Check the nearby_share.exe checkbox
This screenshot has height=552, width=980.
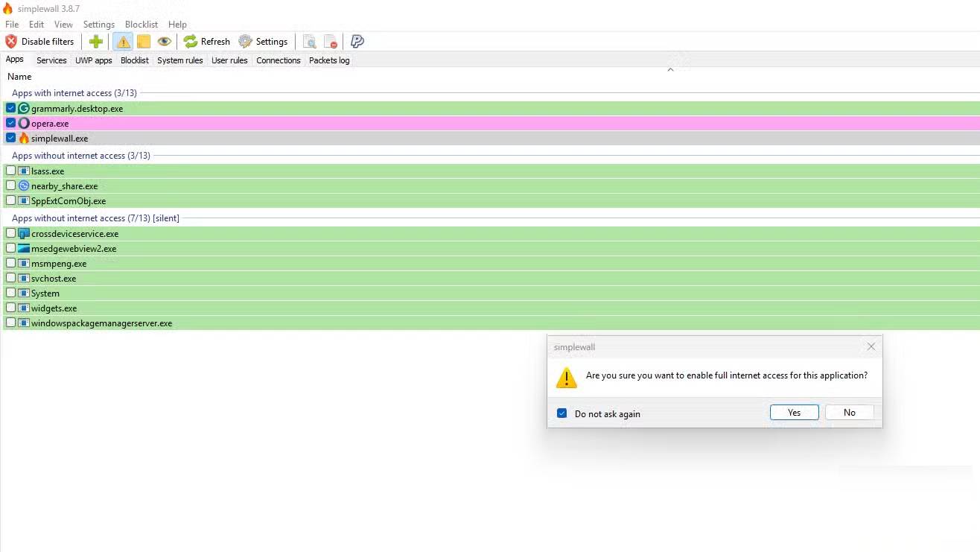point(10,185)
